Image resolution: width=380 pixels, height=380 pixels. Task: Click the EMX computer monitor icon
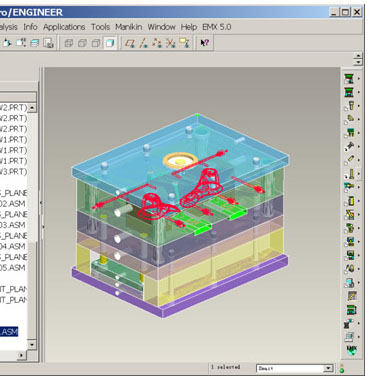(x=349, y=337)
